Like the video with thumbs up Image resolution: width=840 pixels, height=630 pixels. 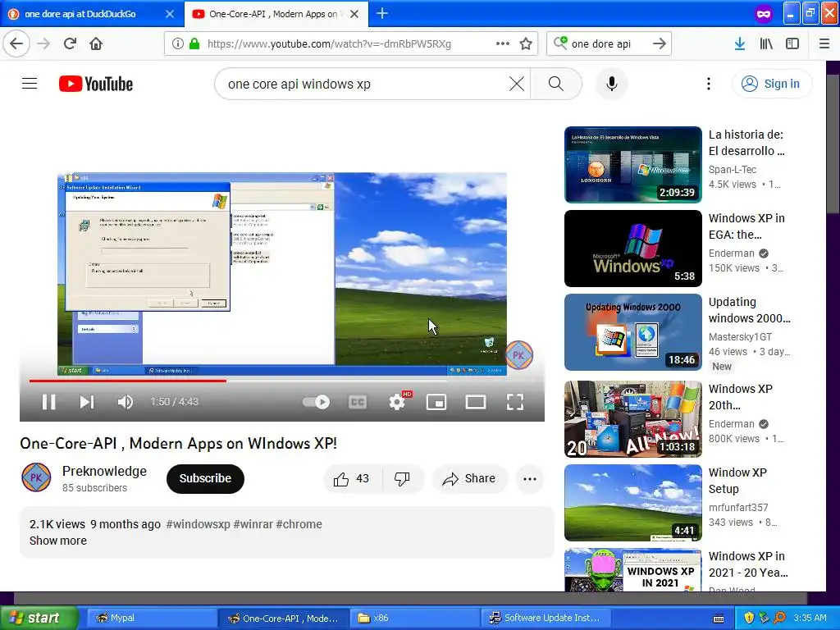tap(351, 479)
